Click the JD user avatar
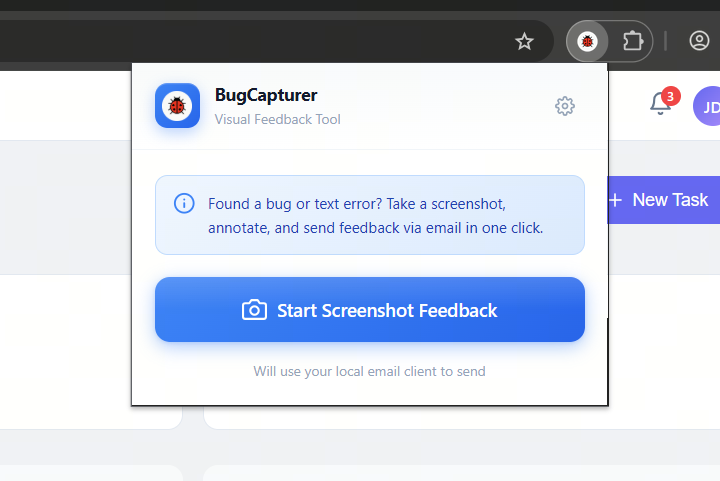The image size is (720, 481). pos(707,106)
